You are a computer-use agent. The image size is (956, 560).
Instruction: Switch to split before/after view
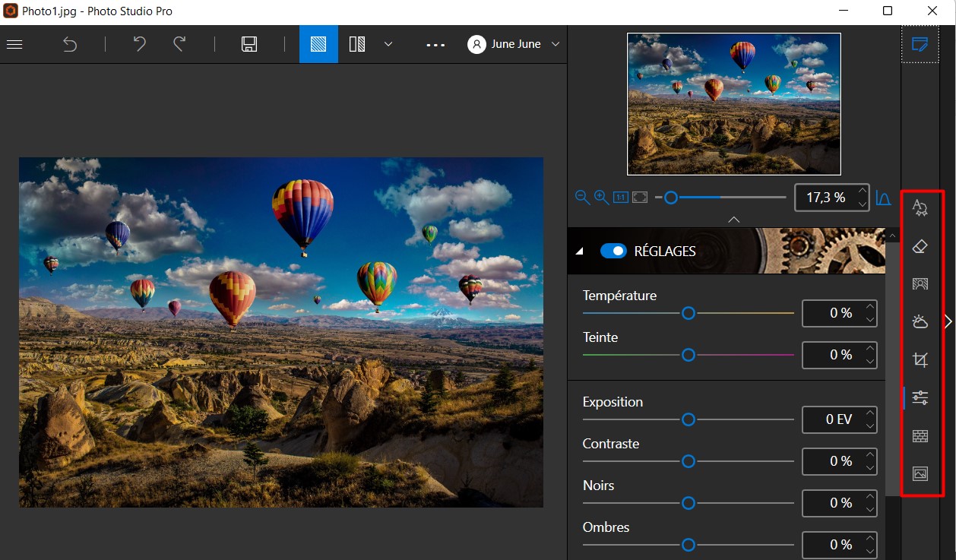point(357,44)
